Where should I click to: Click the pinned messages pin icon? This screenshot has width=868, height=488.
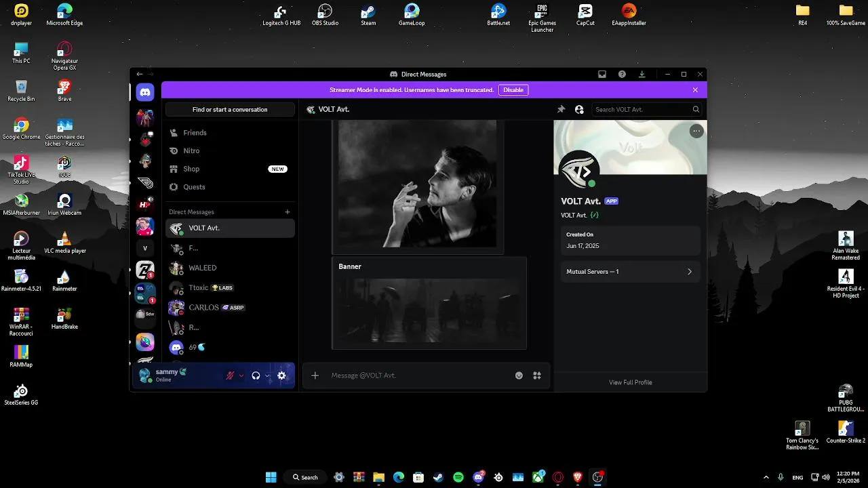coord(561,109)
